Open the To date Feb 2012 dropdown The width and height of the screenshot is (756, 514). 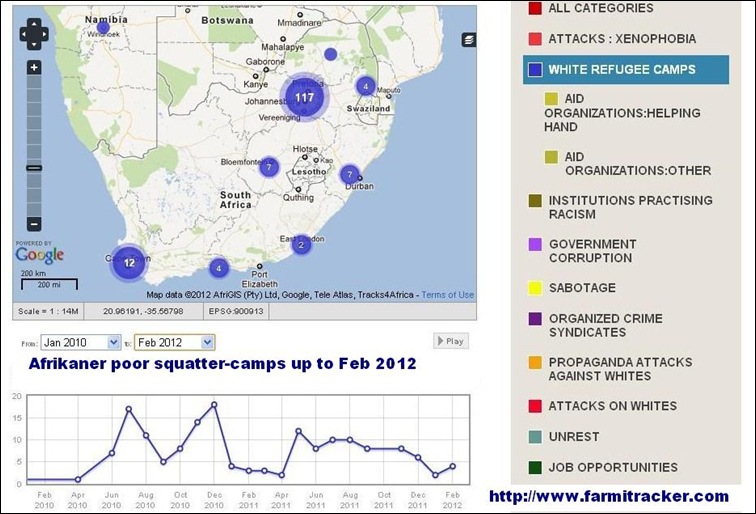[x=175, y=342]
